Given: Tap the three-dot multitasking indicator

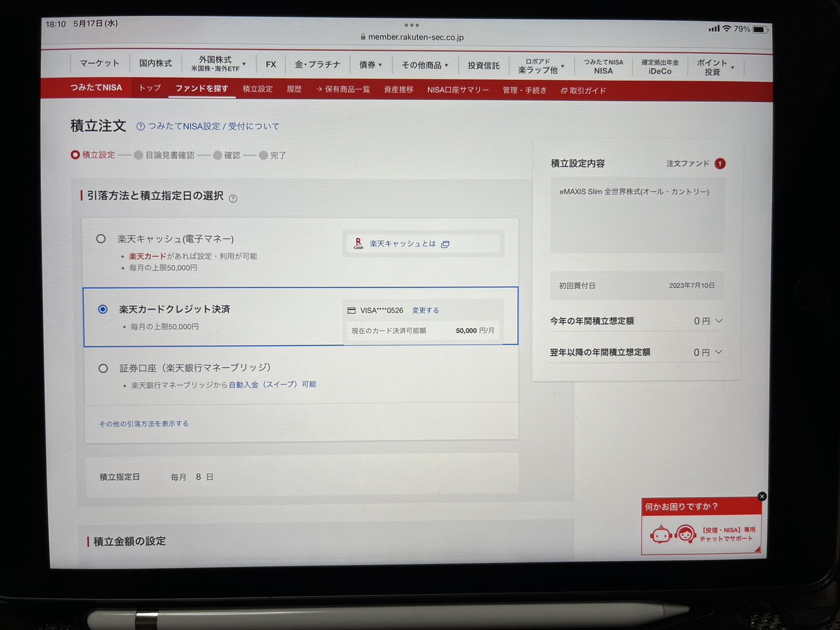Looking at the screenshot, I should tap(412, 25).
